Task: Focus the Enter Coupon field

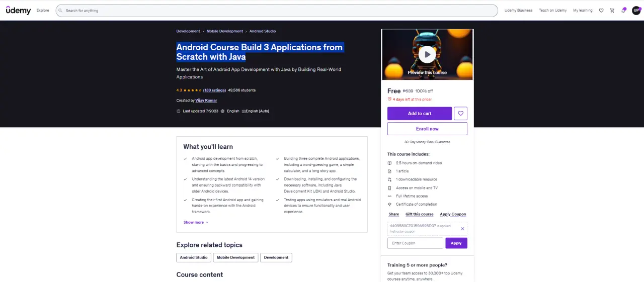Action: click(x=415, y=243)
